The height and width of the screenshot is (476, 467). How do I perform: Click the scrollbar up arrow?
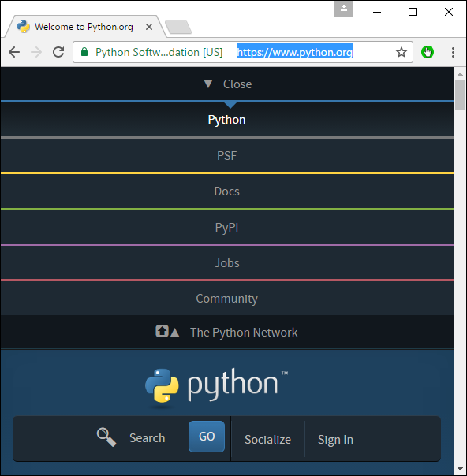click(460, 74)
